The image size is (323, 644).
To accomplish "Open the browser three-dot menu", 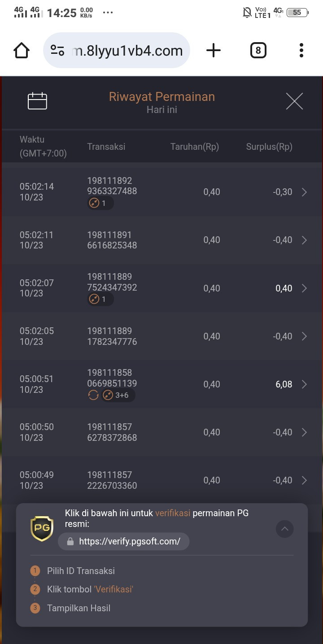I will (301, 50).
